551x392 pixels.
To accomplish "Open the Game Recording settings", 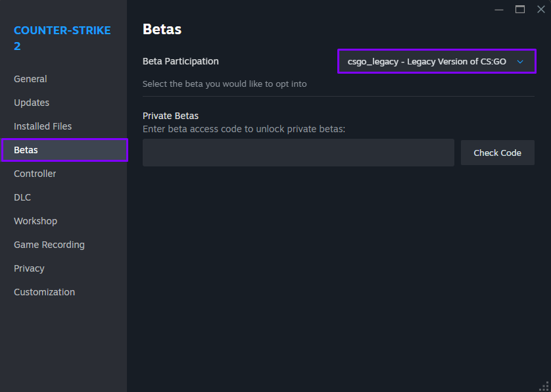I will click(x=49, y=245).
